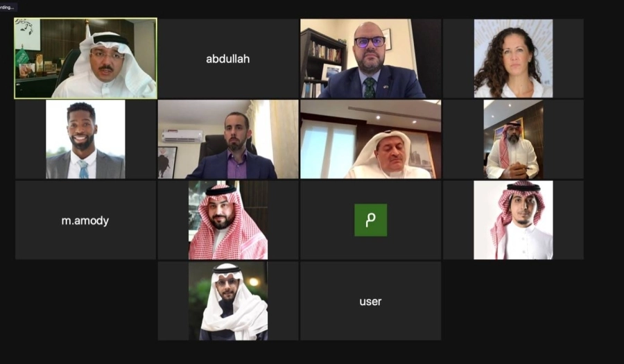Select the seated man holding a pen
Viewport: 624px width, 364px height.
(x=513, y=139)
